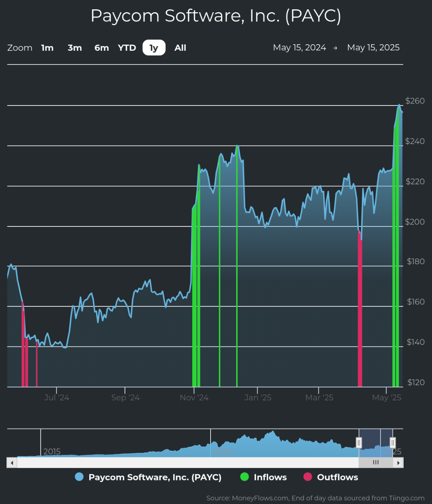
Task: Edit the May 15, 2024 start date
Action: click(299, 47)
